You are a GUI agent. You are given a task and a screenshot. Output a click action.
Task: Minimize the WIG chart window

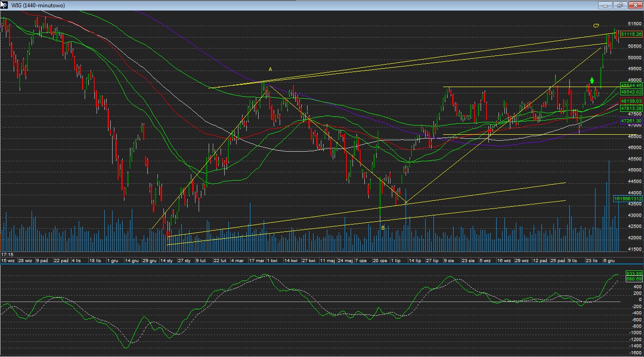pyautogui.click(x=605, y=5)
